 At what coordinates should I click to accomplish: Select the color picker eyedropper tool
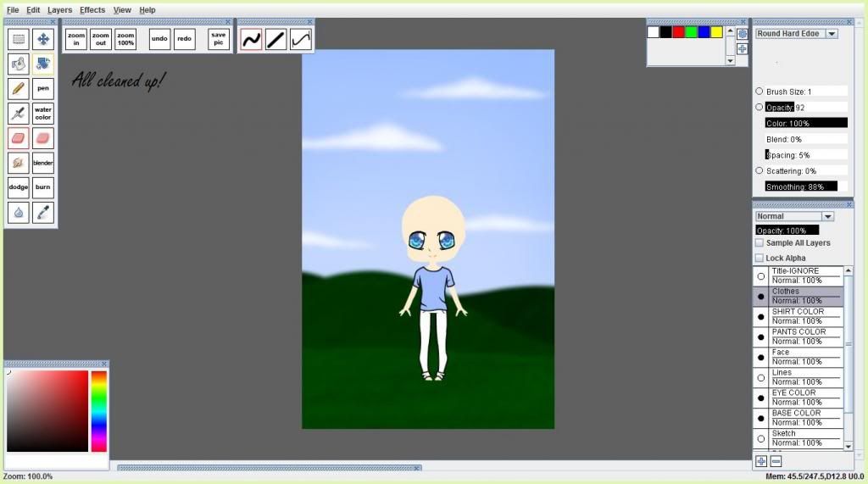point(43,212)
